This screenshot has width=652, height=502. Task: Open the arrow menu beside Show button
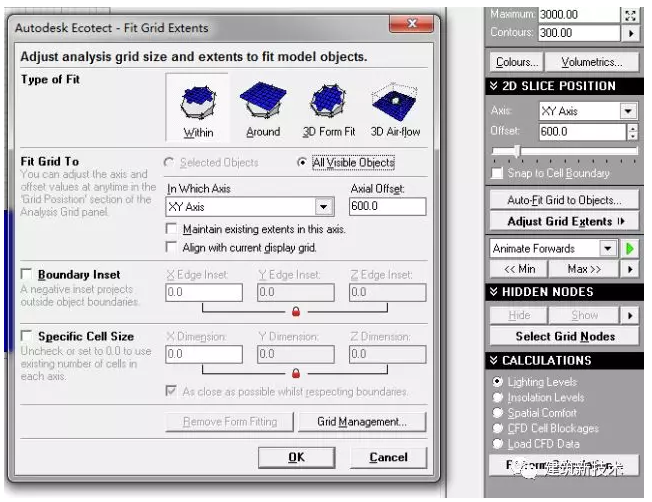(x=630, y=316)
